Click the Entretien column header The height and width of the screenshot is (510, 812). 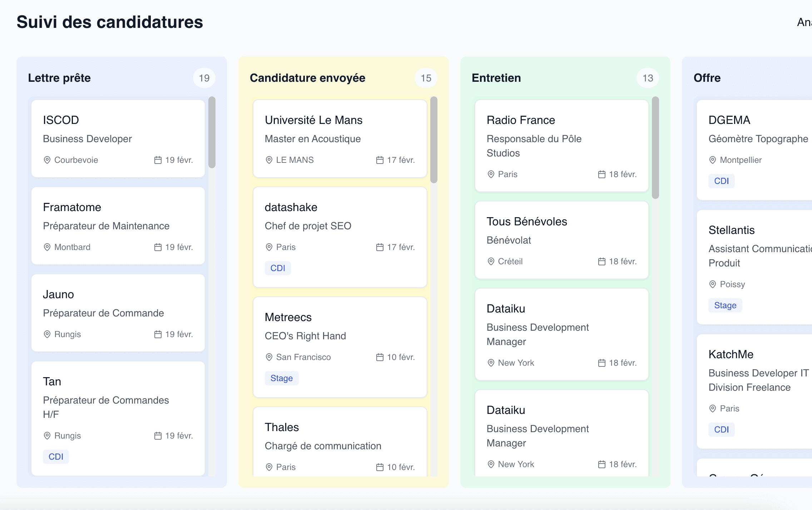(x=496, y=78)
